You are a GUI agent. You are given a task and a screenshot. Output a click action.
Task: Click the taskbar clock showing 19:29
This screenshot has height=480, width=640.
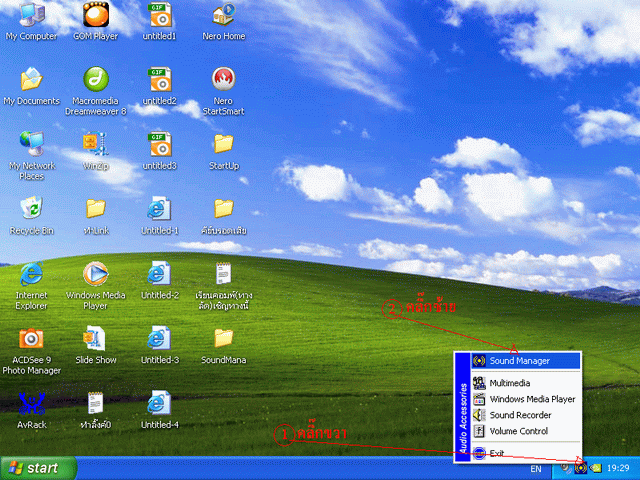(618, 468)
